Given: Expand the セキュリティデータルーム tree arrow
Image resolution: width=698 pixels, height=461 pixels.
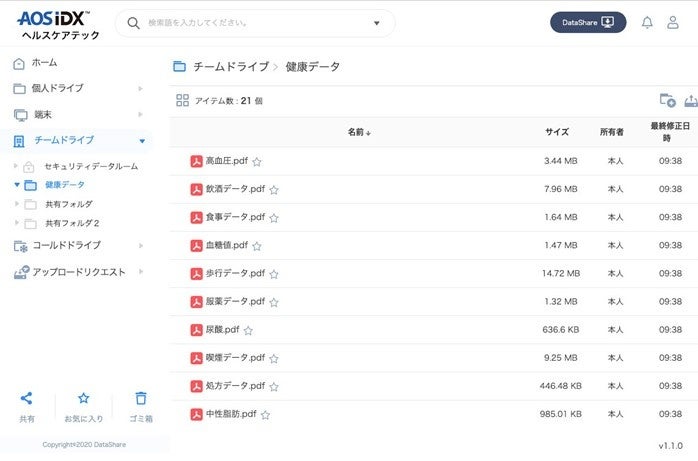Looking at the screenshot, I should 16,166.
